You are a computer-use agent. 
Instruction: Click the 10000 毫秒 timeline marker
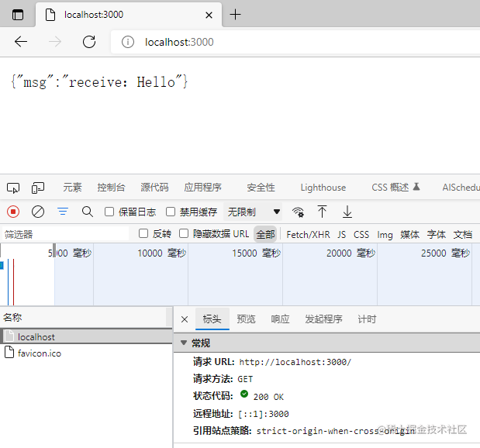click(161, 253)
